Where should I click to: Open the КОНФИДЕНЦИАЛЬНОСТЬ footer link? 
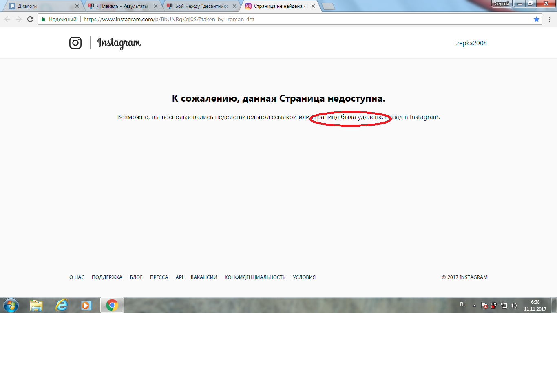point(255,277)
